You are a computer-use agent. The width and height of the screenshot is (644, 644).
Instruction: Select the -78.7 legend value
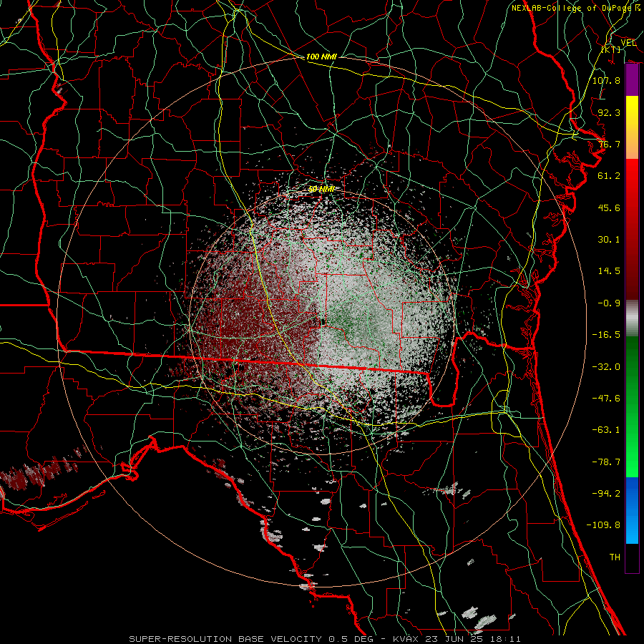click(606, 462)
